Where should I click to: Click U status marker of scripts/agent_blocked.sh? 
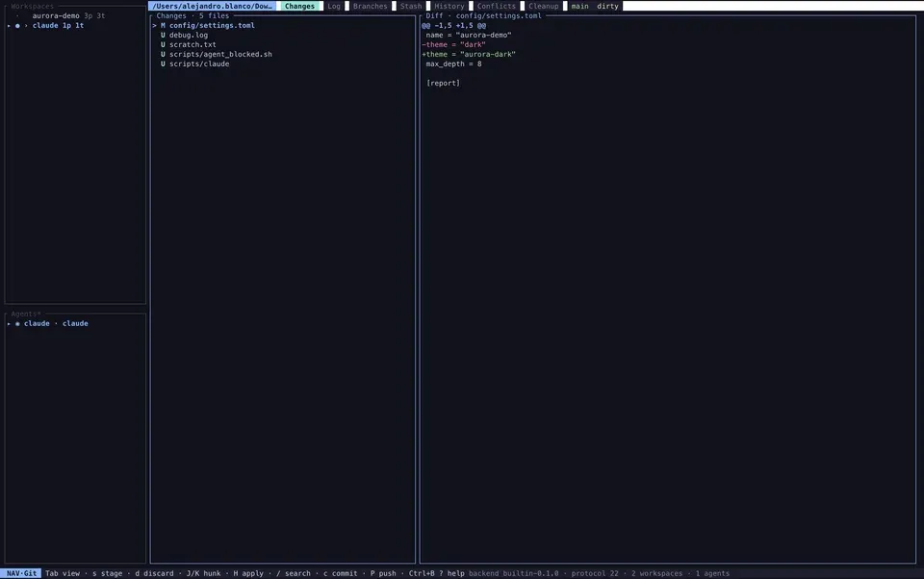[x=163, y=54]
